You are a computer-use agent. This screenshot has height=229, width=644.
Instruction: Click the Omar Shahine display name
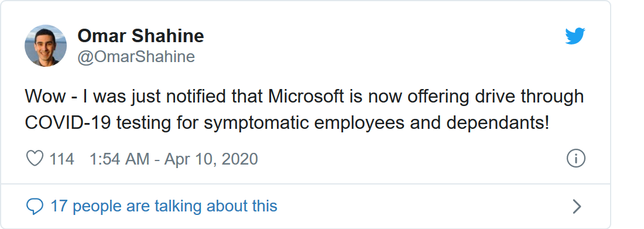[x=141, y=36]
